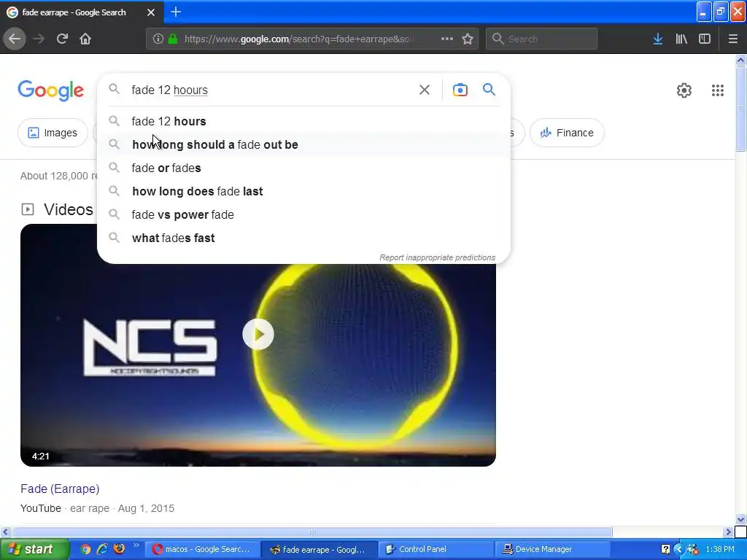Choose suggestion 'what fades fast'

[x=303, y=238]
